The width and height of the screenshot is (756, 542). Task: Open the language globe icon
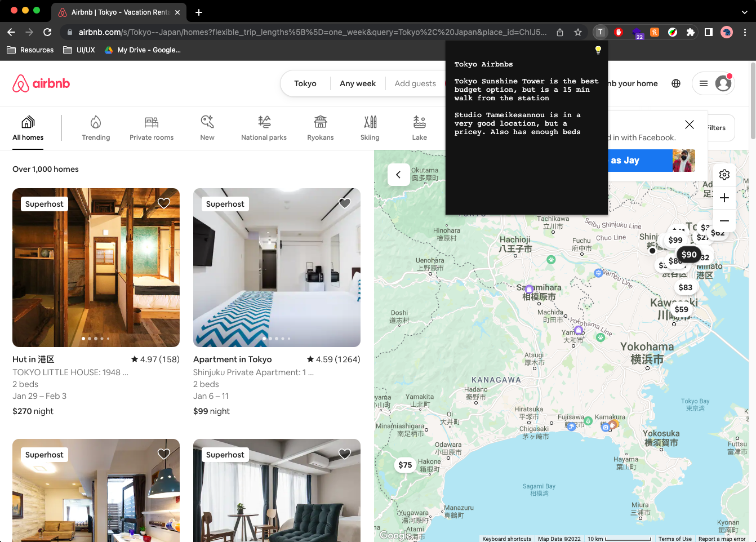676,83
